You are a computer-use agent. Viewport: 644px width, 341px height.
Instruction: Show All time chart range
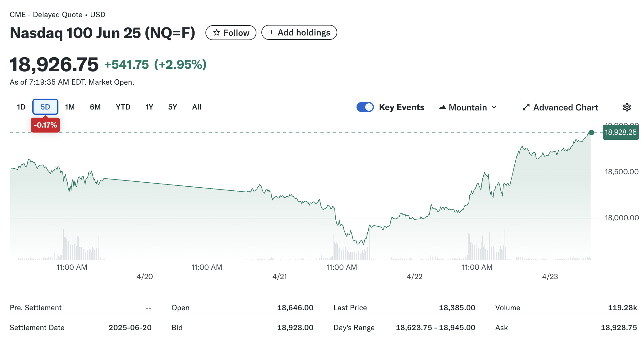(197, 107)
